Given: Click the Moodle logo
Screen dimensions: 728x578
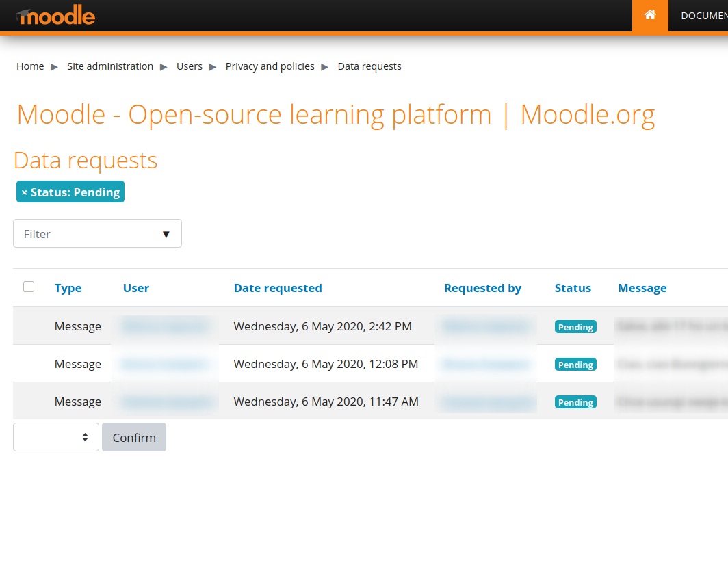Looking at the screenshot, I should 55,15.
